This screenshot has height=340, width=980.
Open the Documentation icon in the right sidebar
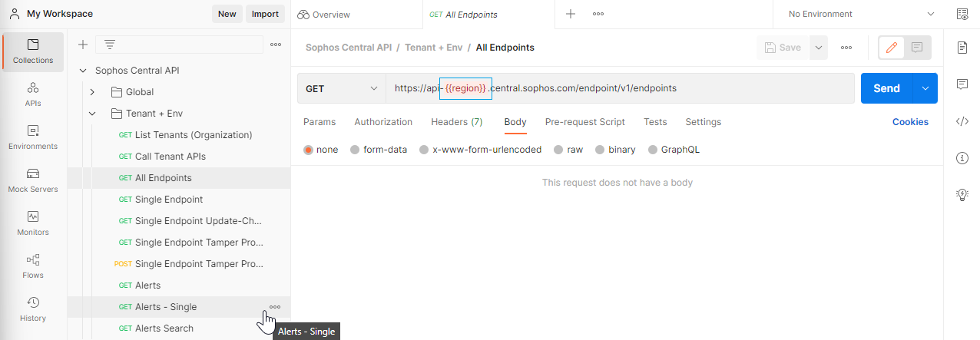point(962,48)
